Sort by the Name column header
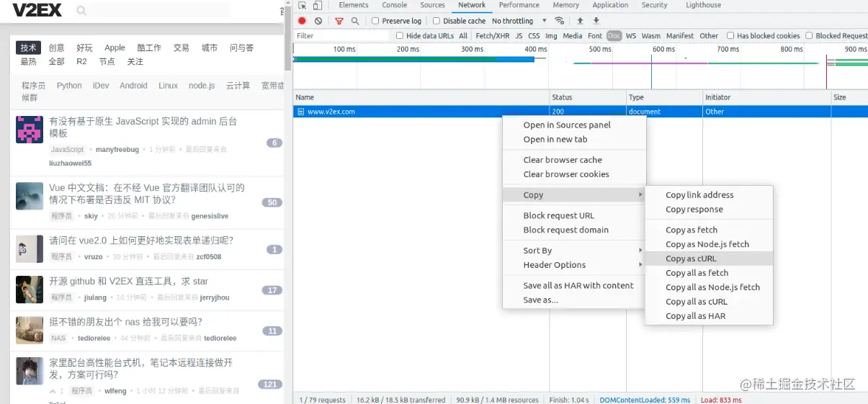 421,97
